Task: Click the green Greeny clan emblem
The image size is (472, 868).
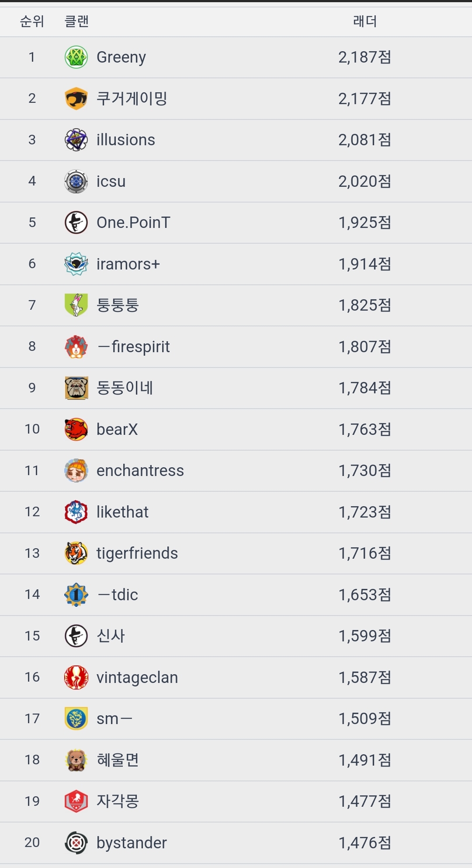Action: point(76,57)
